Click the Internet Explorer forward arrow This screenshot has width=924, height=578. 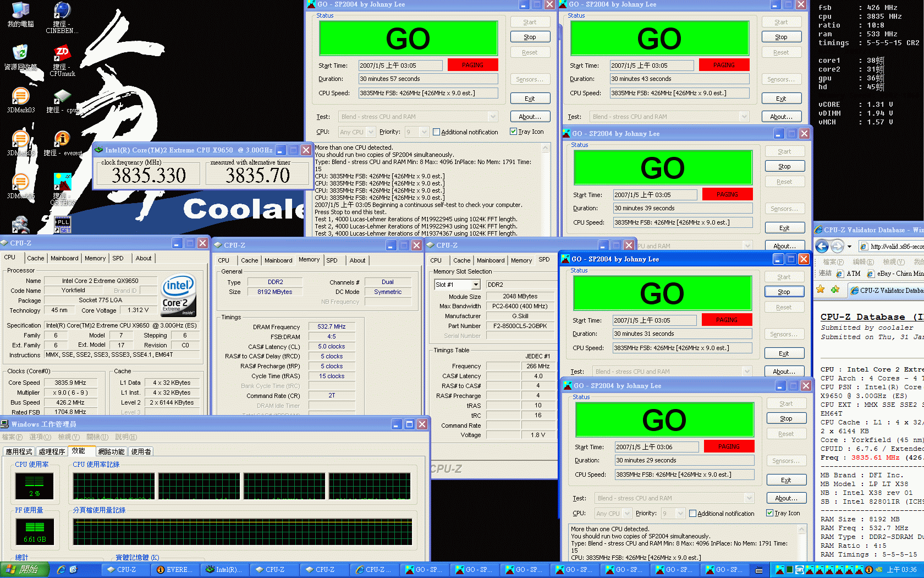837,246
